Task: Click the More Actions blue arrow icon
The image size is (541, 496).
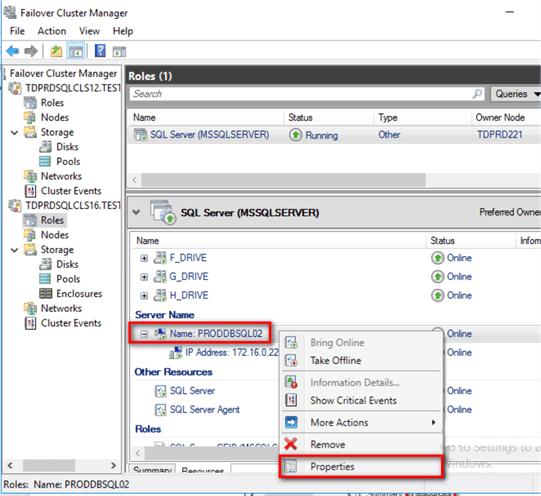Action: [291, 422]
